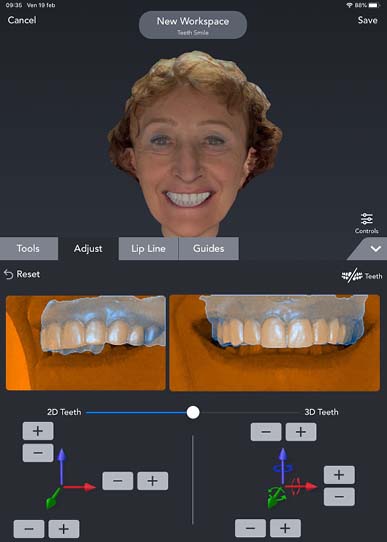The width and height of the screenshot is (387, 542).
Task: Click the 2D/3D Teeth slider handle
Action: pos(193,412)
